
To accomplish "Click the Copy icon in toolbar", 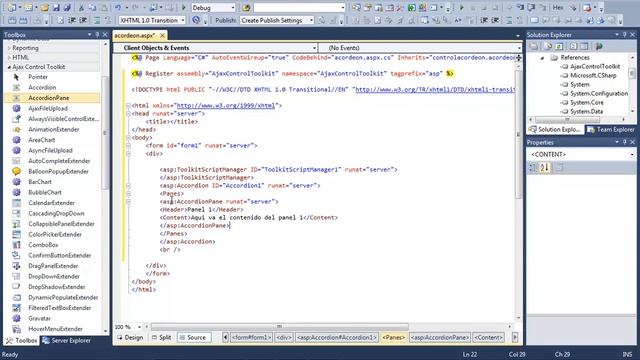I will (x=93, y=7).
